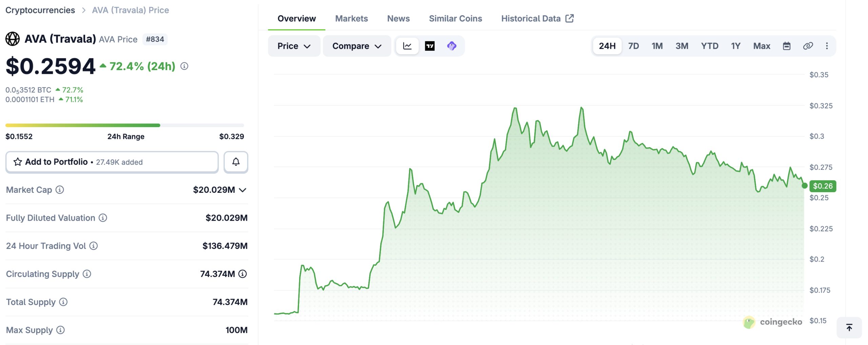Open the three-dot chart options menu
This screenshot has width=868, height=345.
click(x=827, y=46)
